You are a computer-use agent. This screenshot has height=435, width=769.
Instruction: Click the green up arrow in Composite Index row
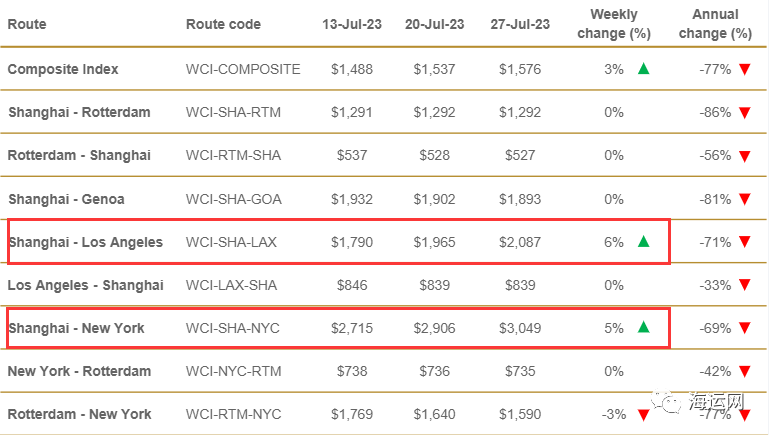[x=643, y=69]
